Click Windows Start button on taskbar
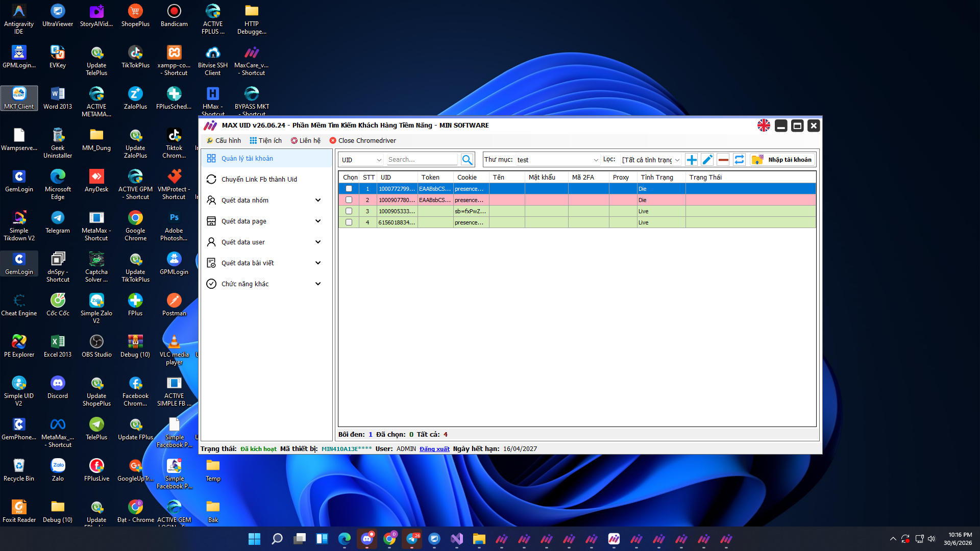This screenshot has height=551, width=980. [254, 539]
